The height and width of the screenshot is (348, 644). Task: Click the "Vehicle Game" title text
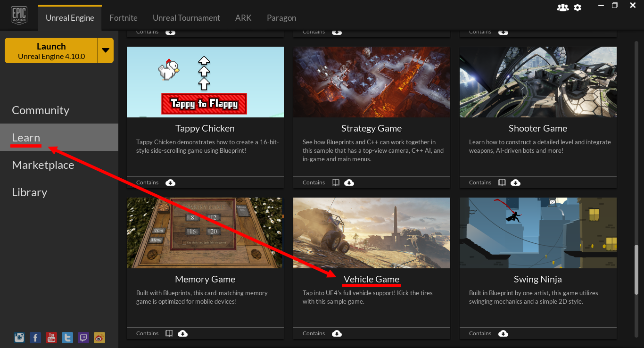click(x=372, y=279)
